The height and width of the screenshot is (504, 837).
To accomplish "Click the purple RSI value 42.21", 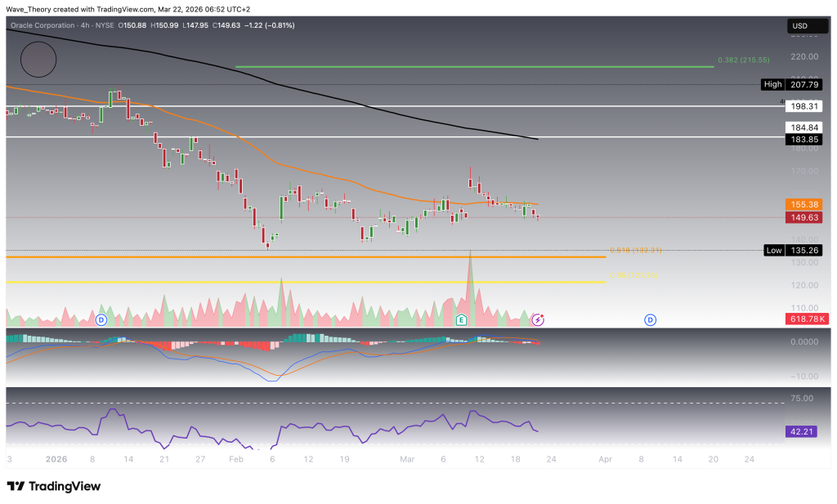I will [803, 431].
